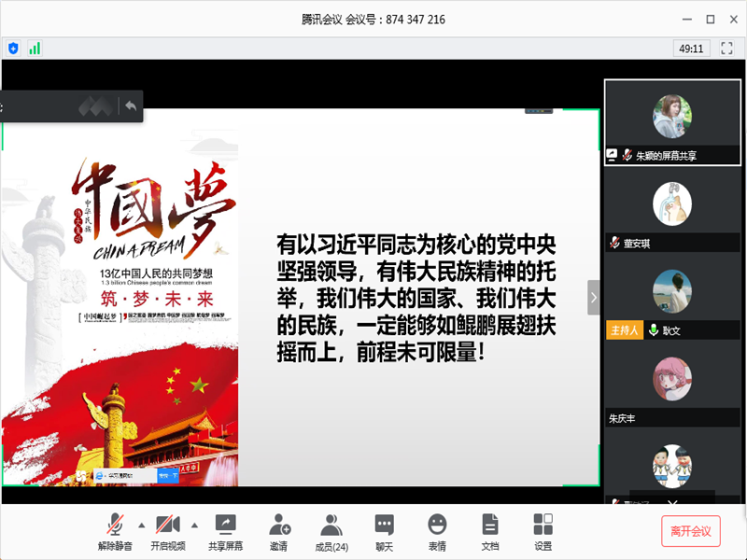
Task: Click the 49:11 meeting timer
Action: tap(691, 49)
